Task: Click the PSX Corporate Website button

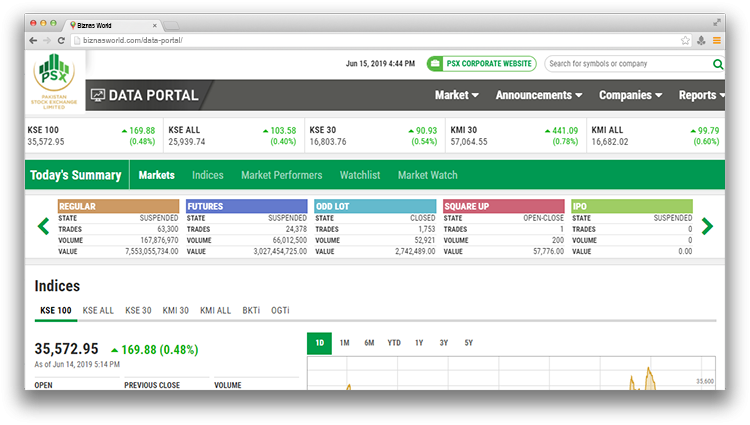Action: (x=482, y=64)
